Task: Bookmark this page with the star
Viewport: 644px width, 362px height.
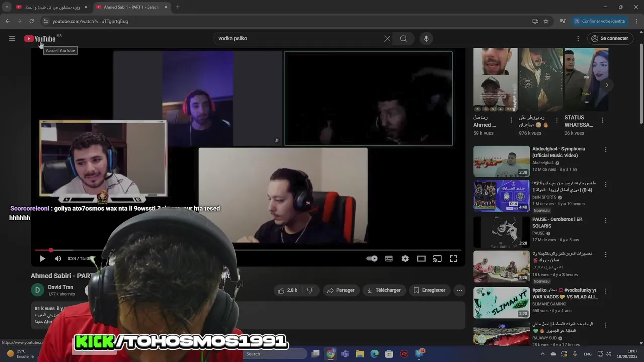Action: click(x=546, y=21)
